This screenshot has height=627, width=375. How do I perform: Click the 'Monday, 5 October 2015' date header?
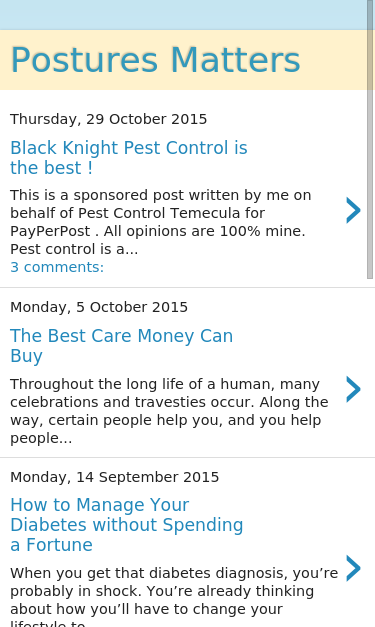point(99,307)
